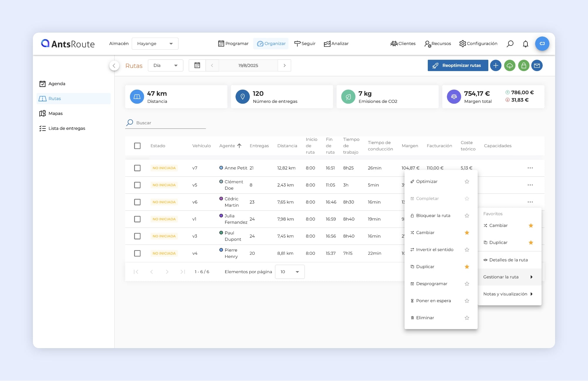This screenshot has width=588, height=381.
Task: Click the notification bell icon
Action: (x=525, y=44)
